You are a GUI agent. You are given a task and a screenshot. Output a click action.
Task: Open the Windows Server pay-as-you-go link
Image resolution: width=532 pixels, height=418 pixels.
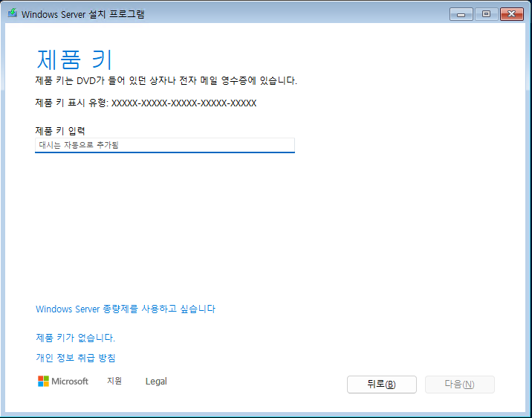[x=126, y=309]
